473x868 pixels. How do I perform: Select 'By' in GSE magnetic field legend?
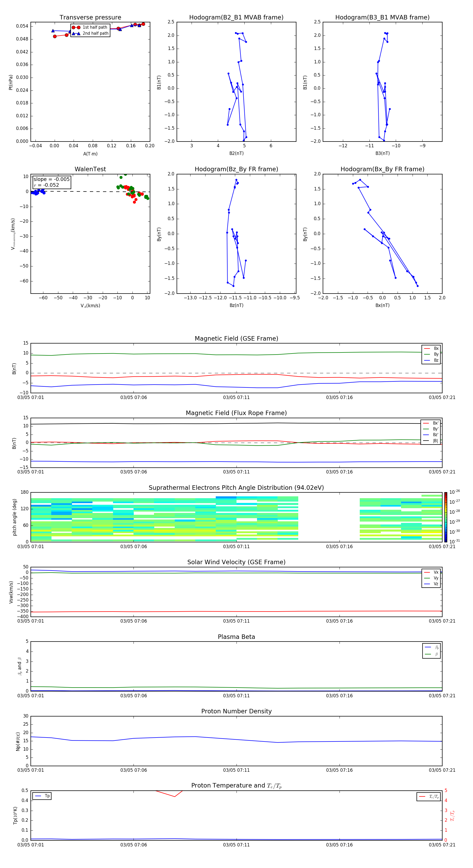click(431, 354)
